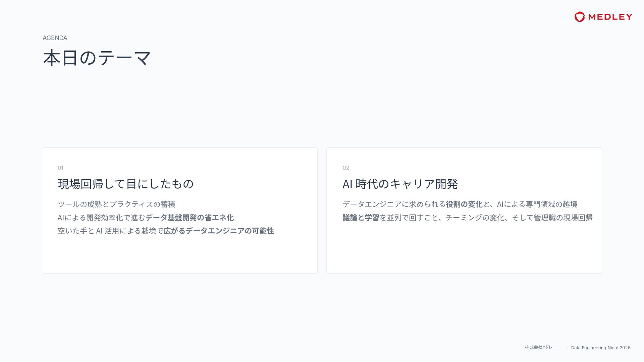Click line ツールの成熟とプラクティスの蓄積
This screenshot has height=362, width=644.
(x=116, y=204)
